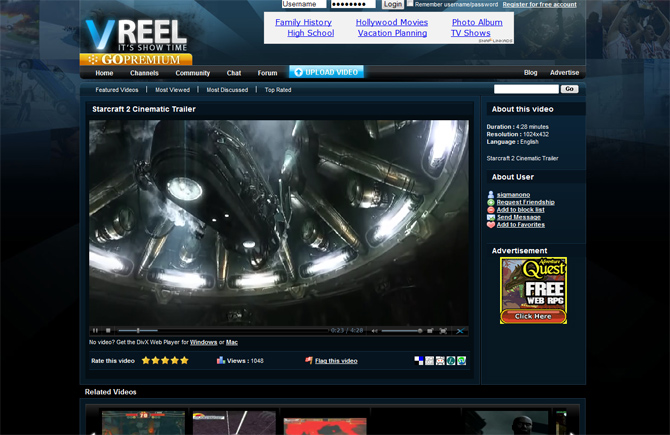Click the Go search button
This screenshot has height=435, width=670.
point(569,89)
